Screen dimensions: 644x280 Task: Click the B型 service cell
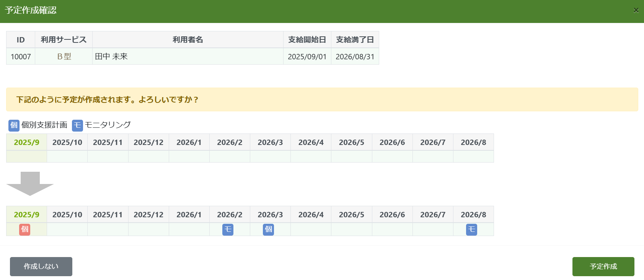[64, 57]
